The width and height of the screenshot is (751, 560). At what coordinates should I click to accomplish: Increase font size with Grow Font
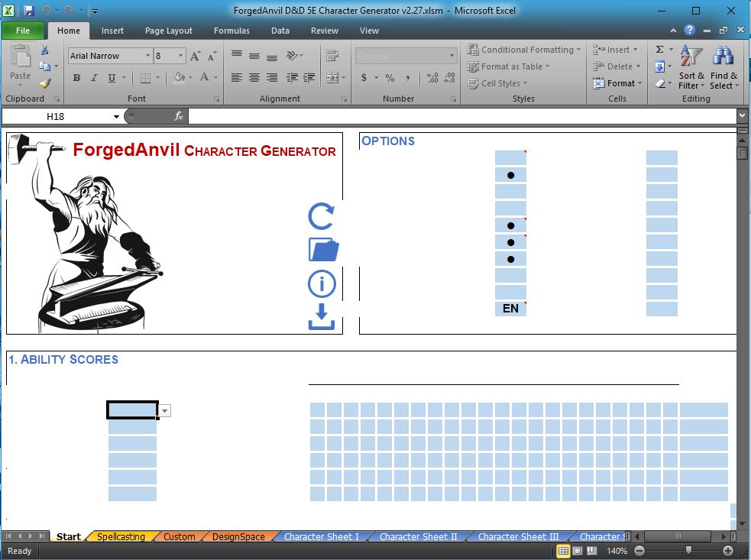coord(195,56)
